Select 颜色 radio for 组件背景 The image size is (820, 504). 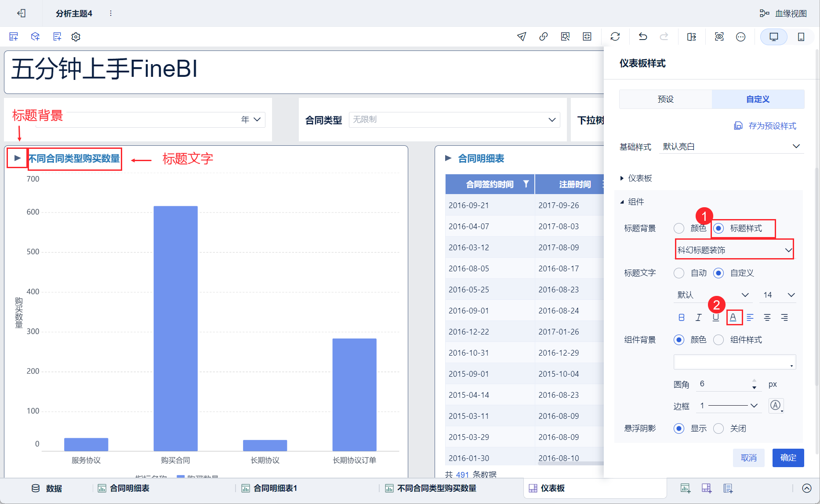tap(679, 340)
